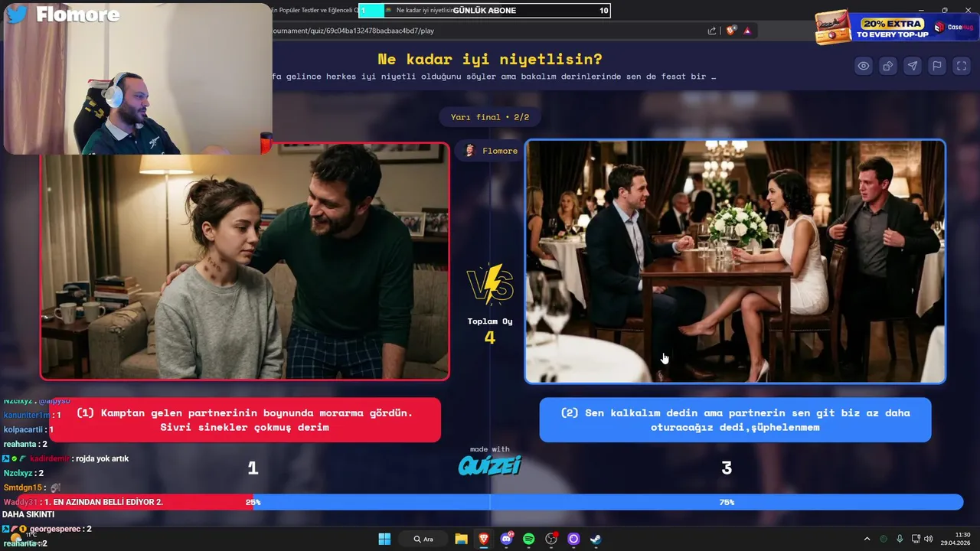Click the Brave browser taskbar icon
The height and width of the screenshot is (551, 980).
click(x=483, y=539)
